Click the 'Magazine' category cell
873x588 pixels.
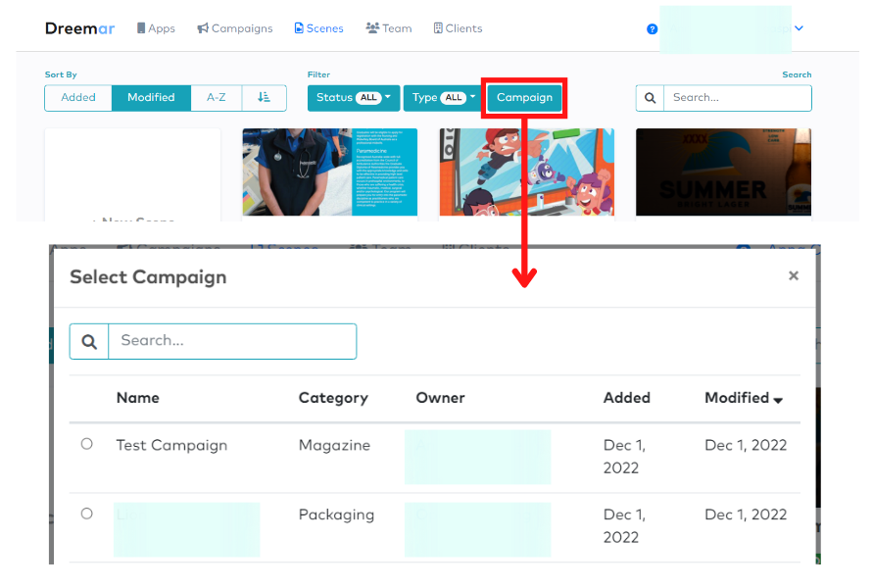pos(334,446)
